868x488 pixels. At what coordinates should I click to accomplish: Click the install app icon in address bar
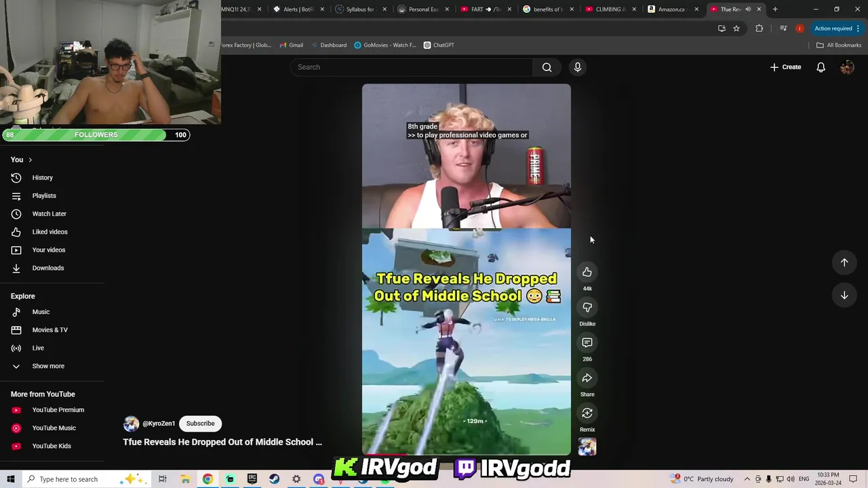[722, 28]
